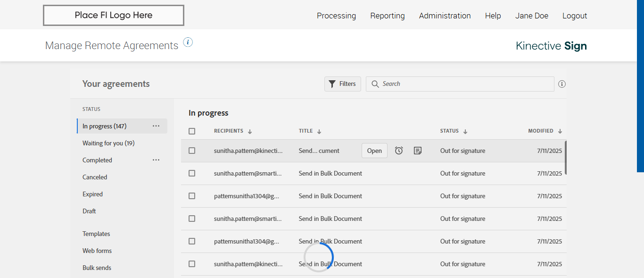Sort by Modified column arrow
This screenshot has height=278, width=644.
pos(560,132)
